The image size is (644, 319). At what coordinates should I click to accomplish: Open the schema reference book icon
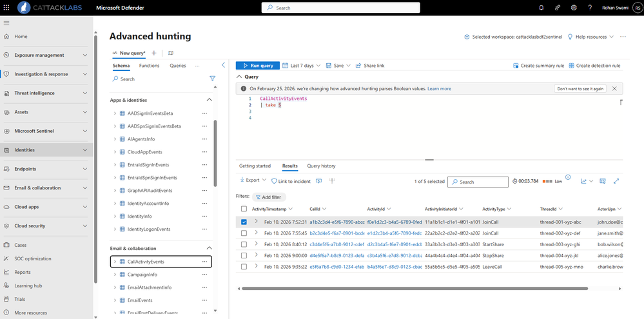(x=171, y=53)
